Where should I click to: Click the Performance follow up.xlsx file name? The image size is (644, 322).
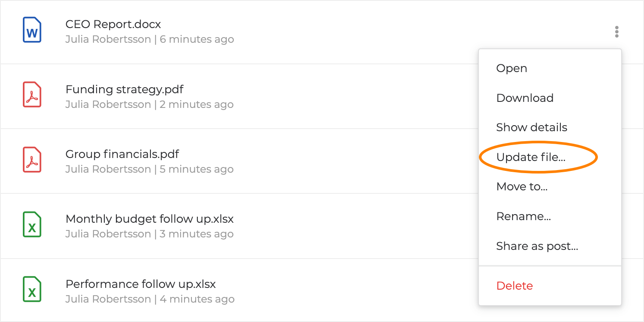click(141, 284)
